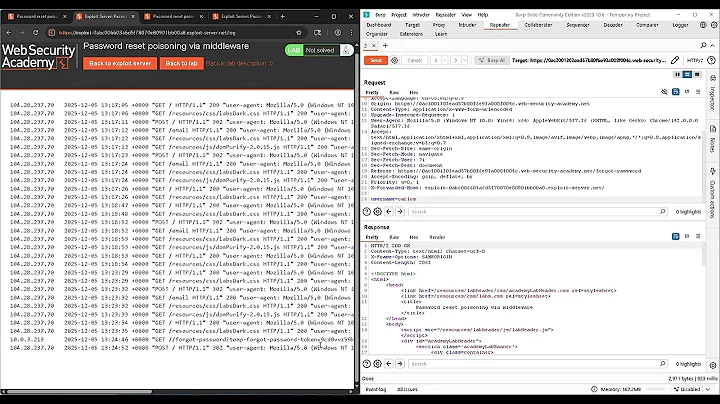This screenshot has height=404, width=720.
Task: Open the Proxy tab in Burp
Action: pyautogui.click(x=439, y=25)
